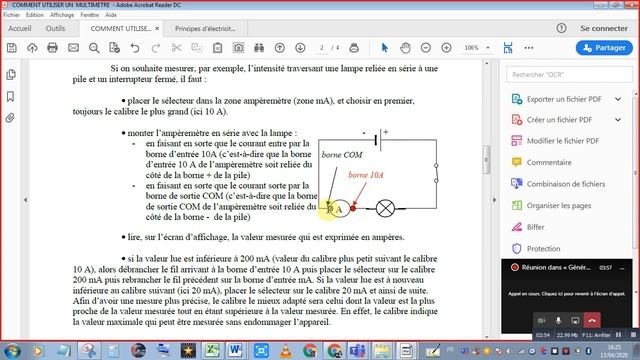Open the attachments paperclip panel
The height and width of the screenshot is (360, 640).
click(x=11, y=118)
